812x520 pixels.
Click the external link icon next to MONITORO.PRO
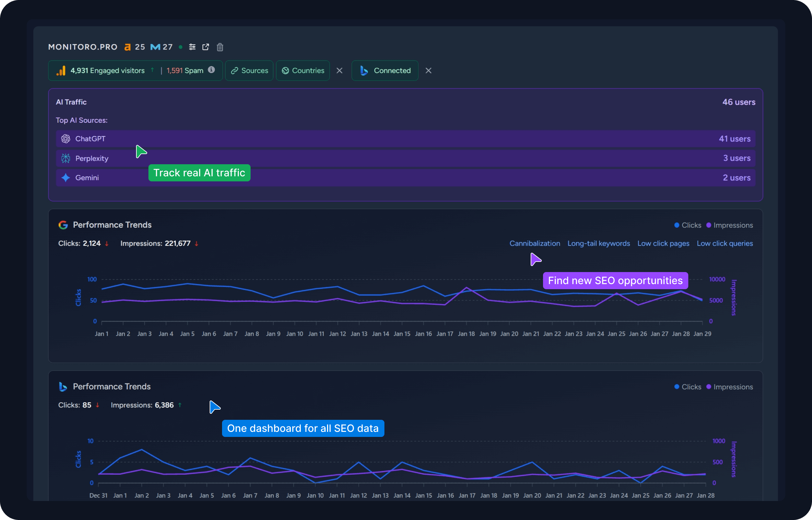[206, 47]
